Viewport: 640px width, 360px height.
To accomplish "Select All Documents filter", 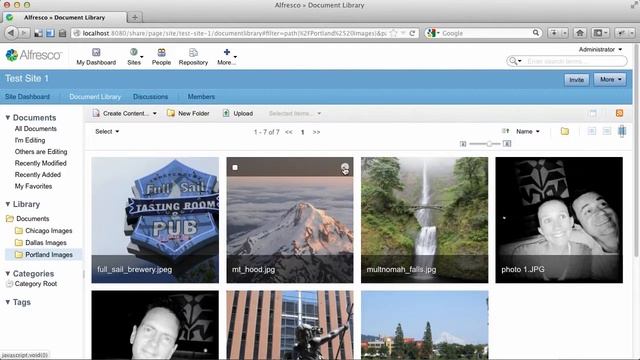I will (36, 129).
